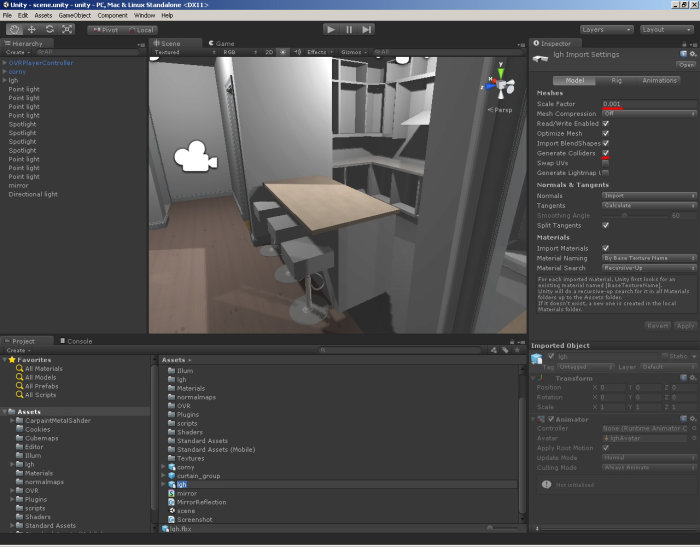The width and height of the screenshot is (700, 547).
Task: Step forward one frame
Action: [366, 29]
